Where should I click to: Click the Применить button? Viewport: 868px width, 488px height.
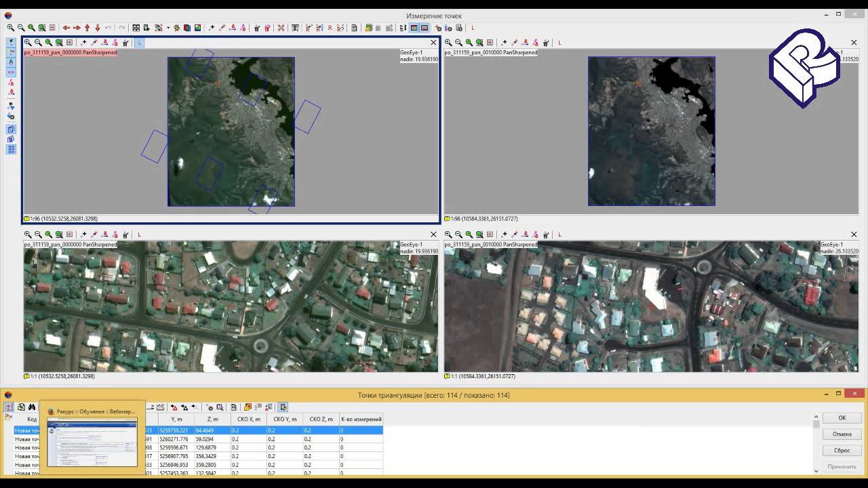point(842,466)
